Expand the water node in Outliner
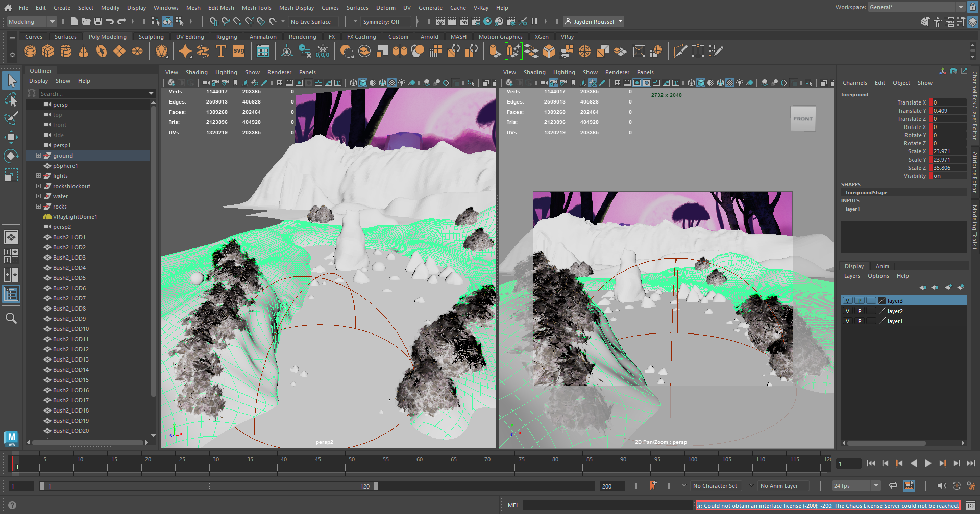The image size is (980, 514). 38,196
